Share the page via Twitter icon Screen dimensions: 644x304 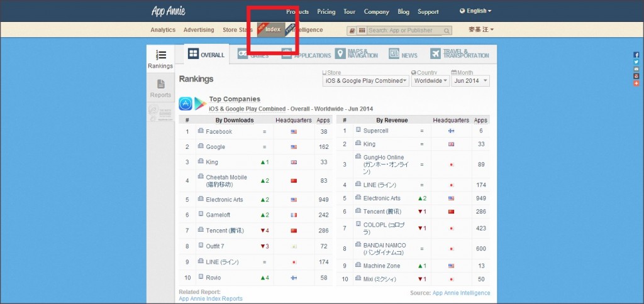coord(636,62)
